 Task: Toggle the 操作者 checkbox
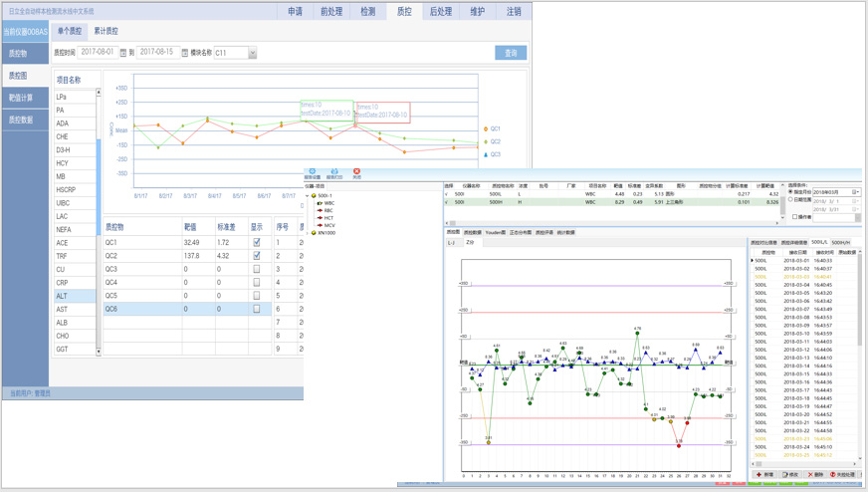(x=794, y=217)
